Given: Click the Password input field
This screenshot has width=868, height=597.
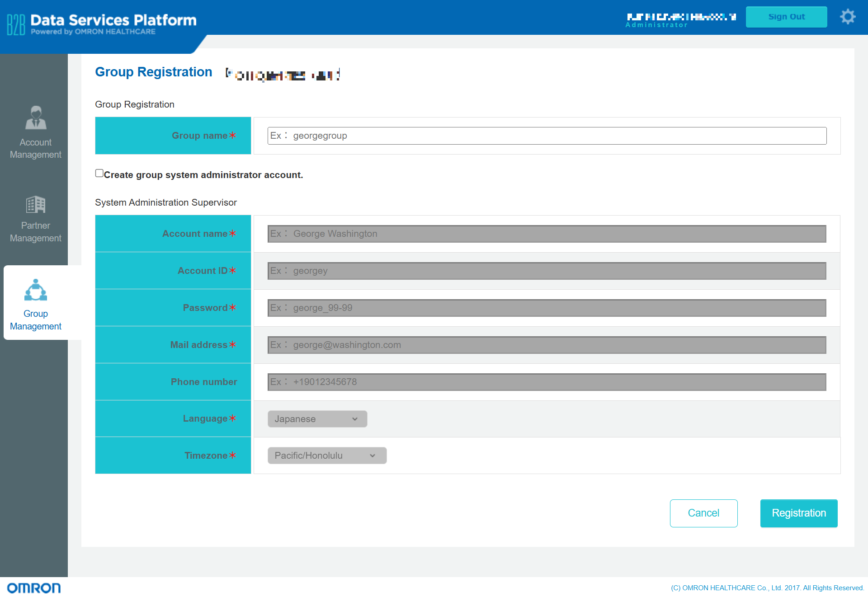Looking at the screenshot, I should pyautogui.click(x=547, y=308).
